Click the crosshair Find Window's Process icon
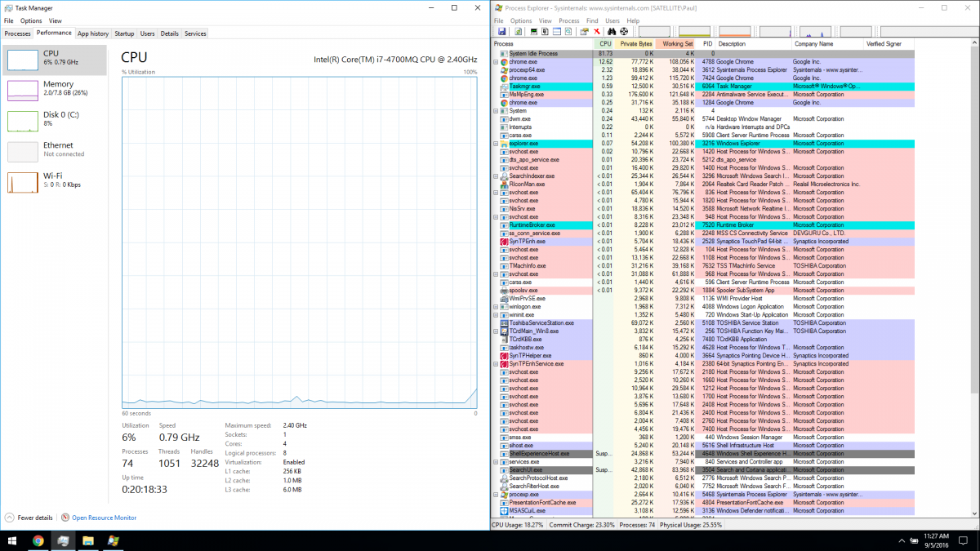Image resolution: width=980 pixels, height=551 pixels. [x=623, y=32]
